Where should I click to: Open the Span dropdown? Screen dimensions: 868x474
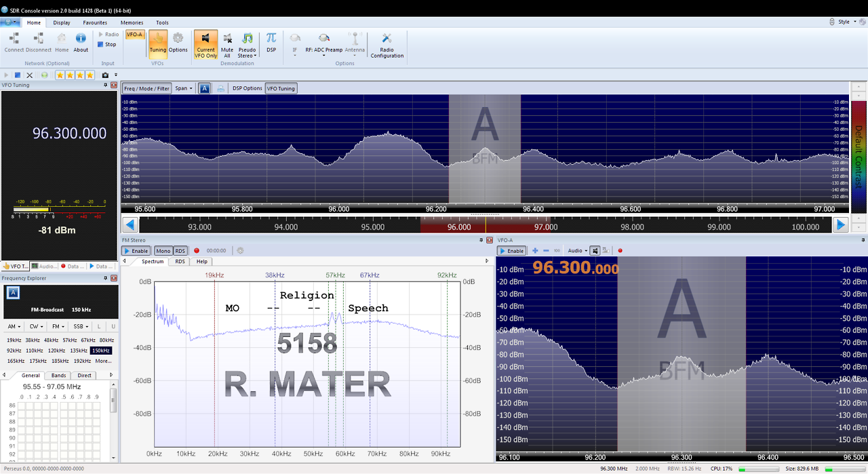[184, 88]
